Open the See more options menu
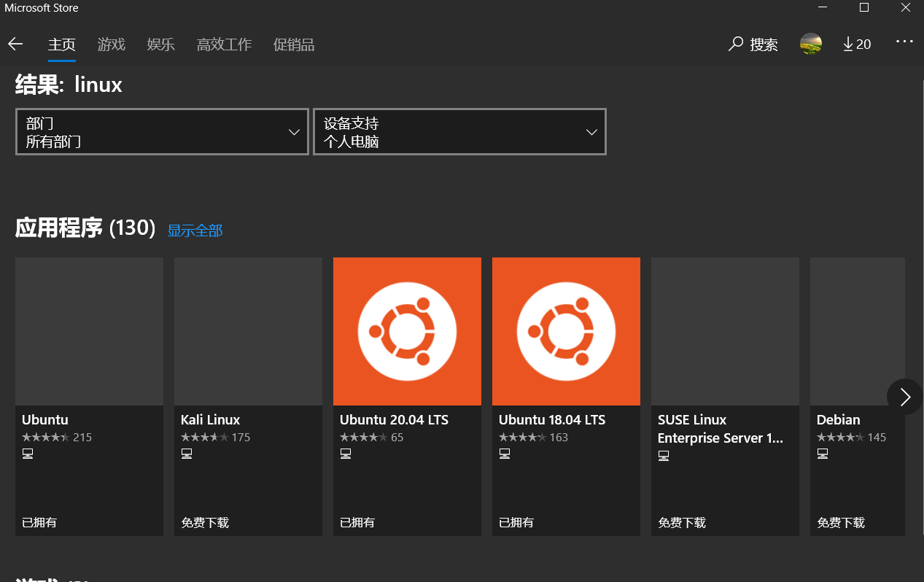This screenshot has height=582, width=924. [904, 42]
